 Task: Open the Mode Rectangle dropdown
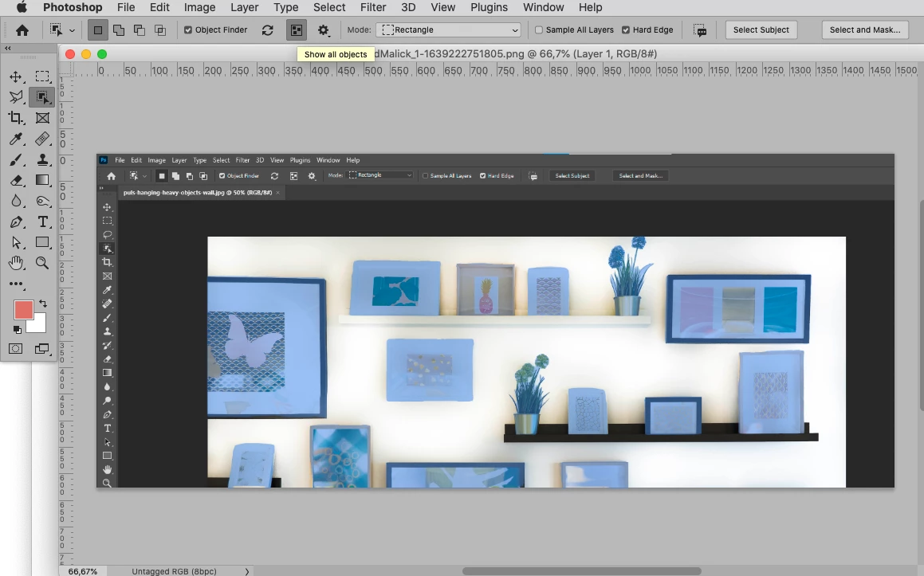point(448,30)
